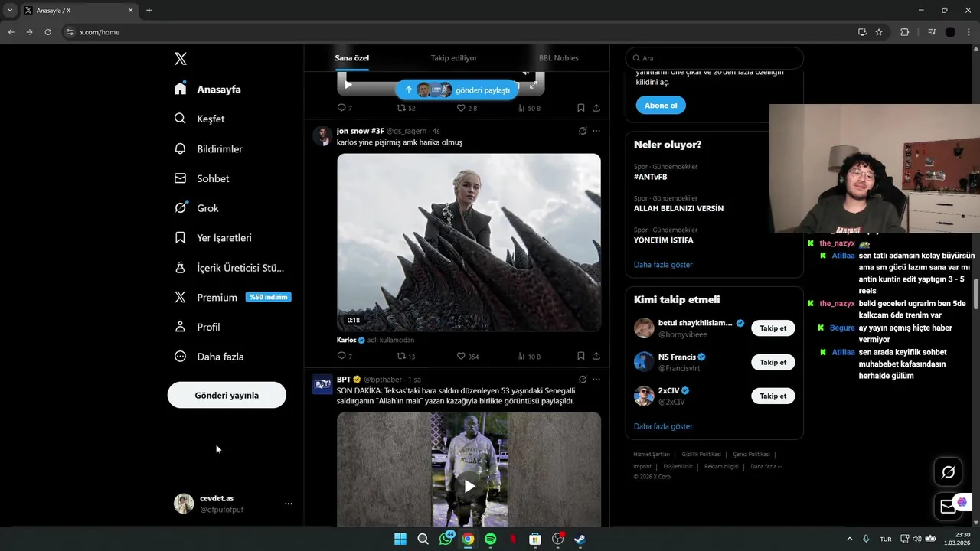Show more follow suggestions link

click(x=663, y=426)
